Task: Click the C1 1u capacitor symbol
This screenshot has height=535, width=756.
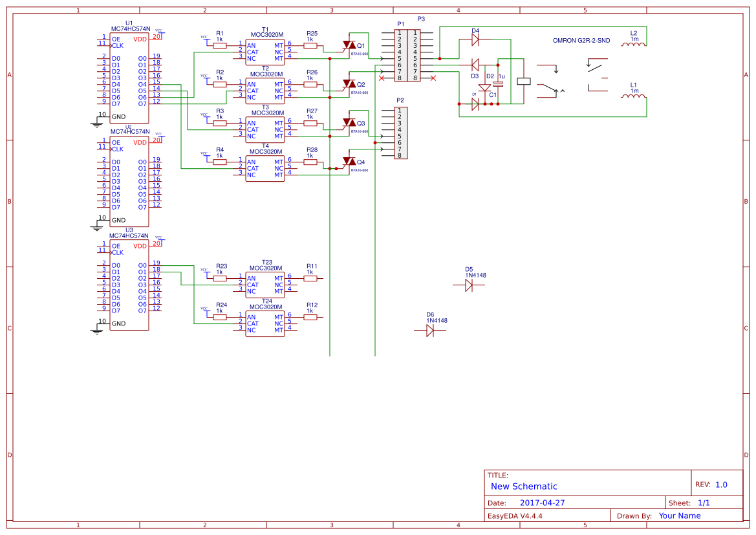Action: [498, 83]
